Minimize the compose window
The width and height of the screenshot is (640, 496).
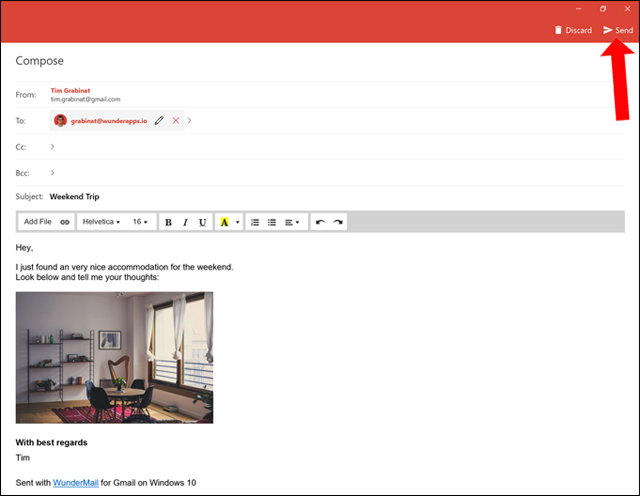pyautogui.click(x=578, y=9)
